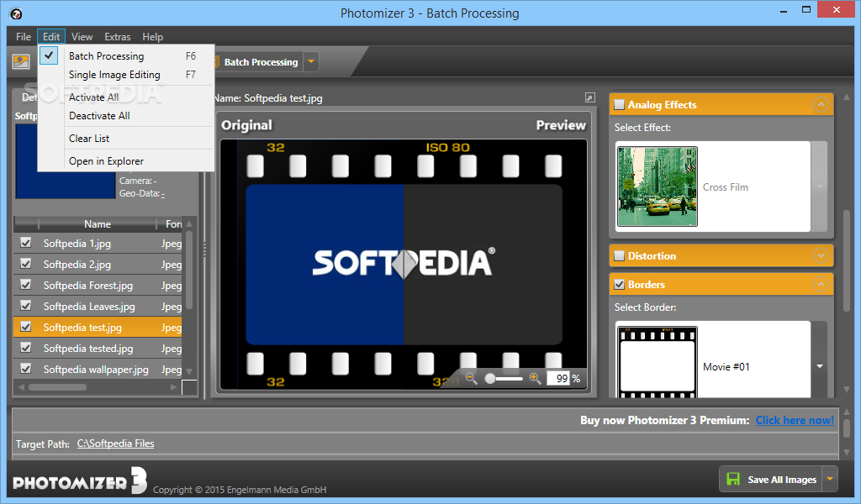
Task: Select the Softpedia 2.jpg row
Action: pos(98,264)
